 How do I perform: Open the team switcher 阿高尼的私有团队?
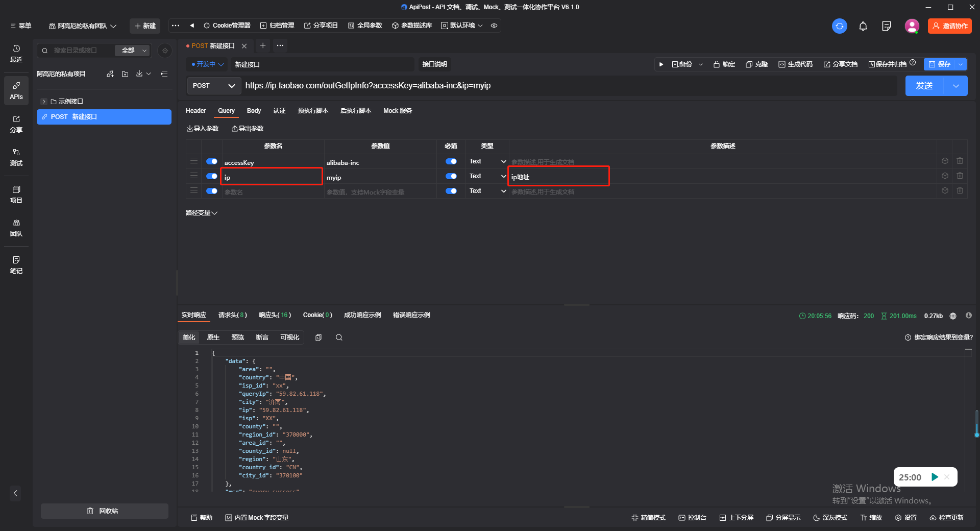coord(83,26)
